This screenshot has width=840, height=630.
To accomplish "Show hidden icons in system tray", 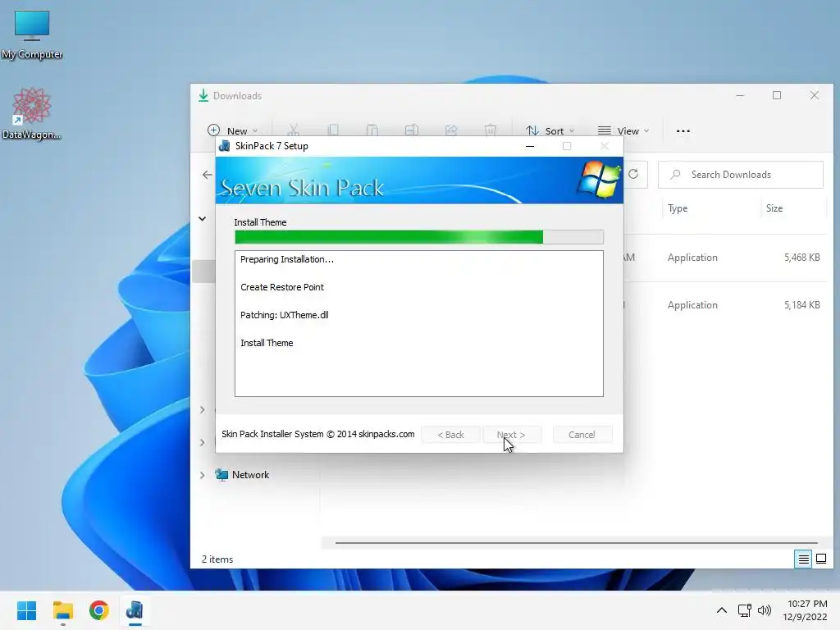I will [x=722, y=610].
